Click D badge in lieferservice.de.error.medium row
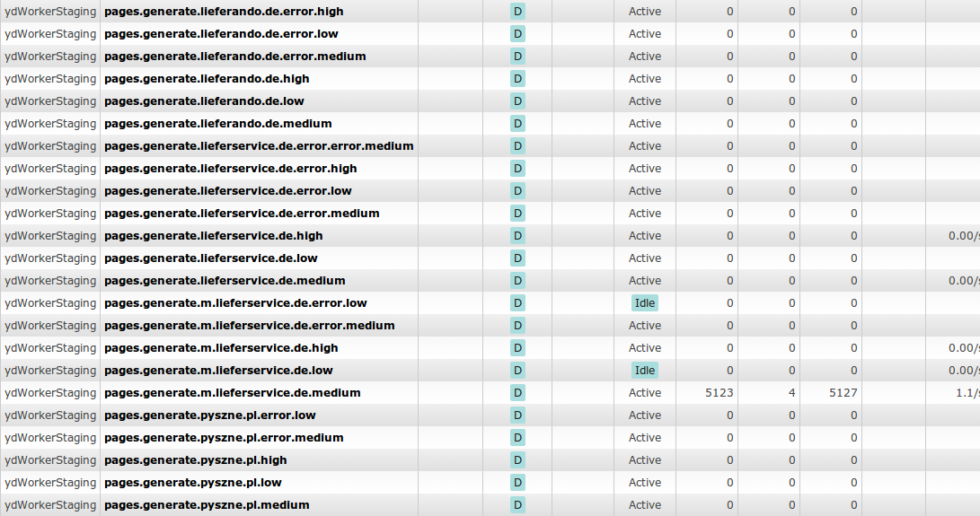980x516 pixels. [517, 214]
